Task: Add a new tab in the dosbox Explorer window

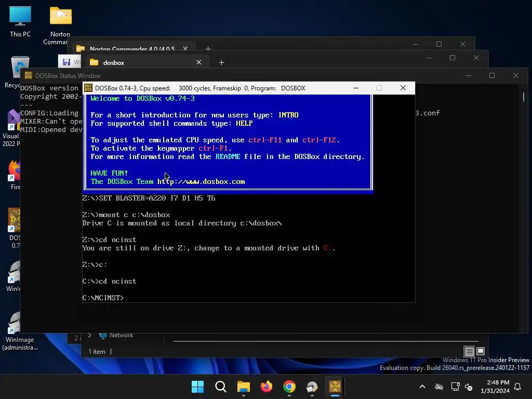Action: (221, 62)
